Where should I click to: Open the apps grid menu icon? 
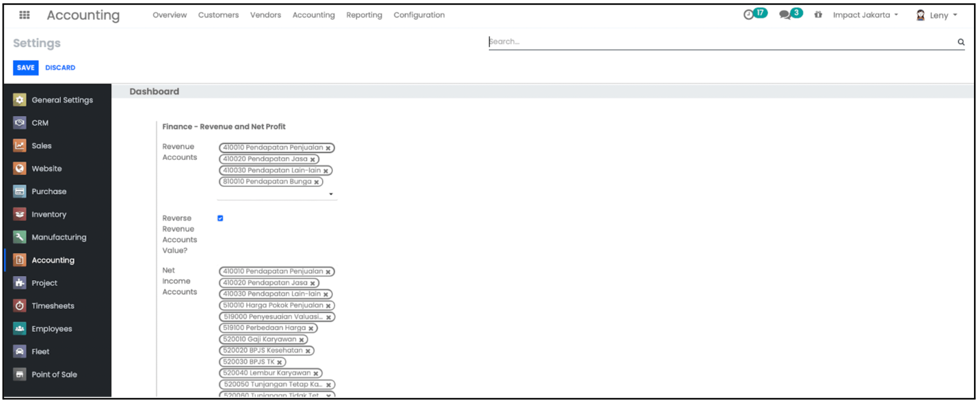[24, 15]
